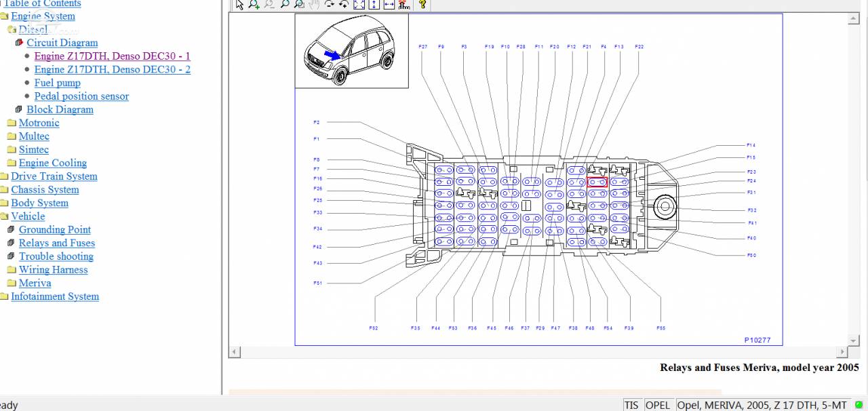Click the Circuit Diagram red book icon
The width and height of the screenshot is (868, 411).
point(20,43)
